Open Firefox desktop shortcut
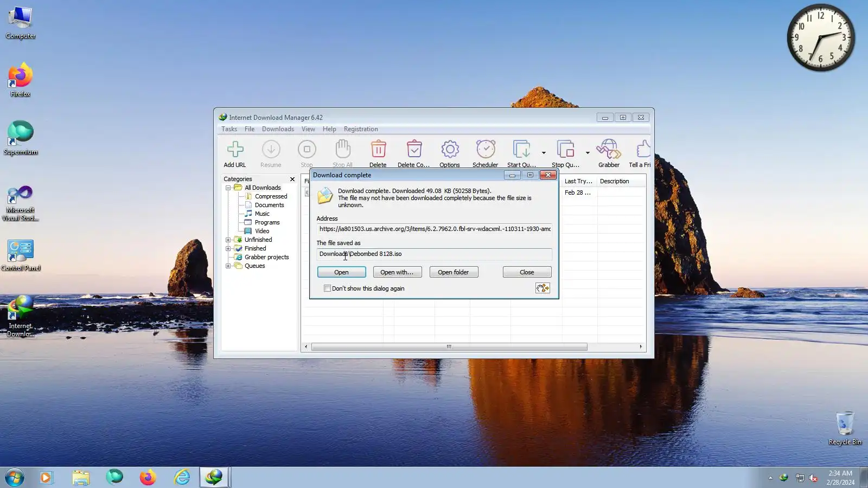Viewport: 868px width, 488px height. tap(21, 81)
